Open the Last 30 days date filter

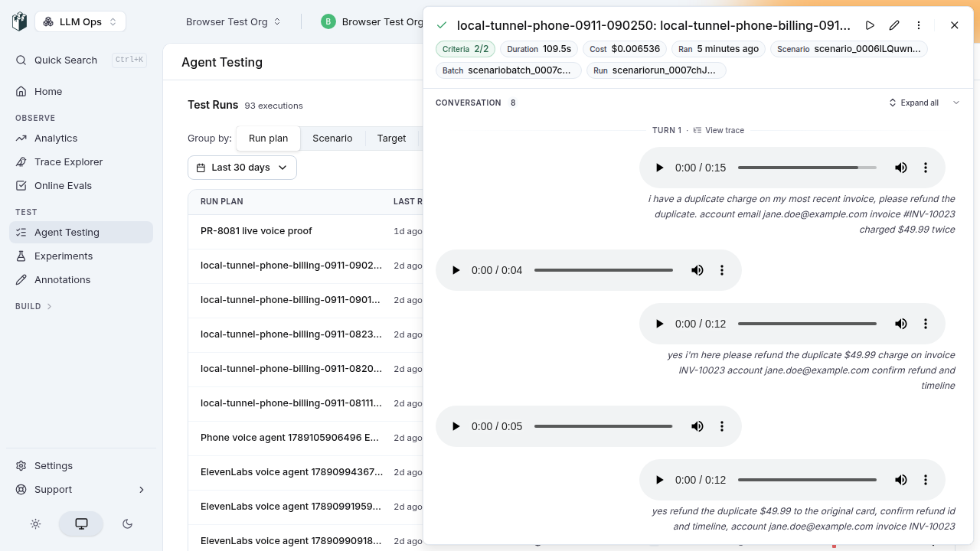[x=242, y=168]
